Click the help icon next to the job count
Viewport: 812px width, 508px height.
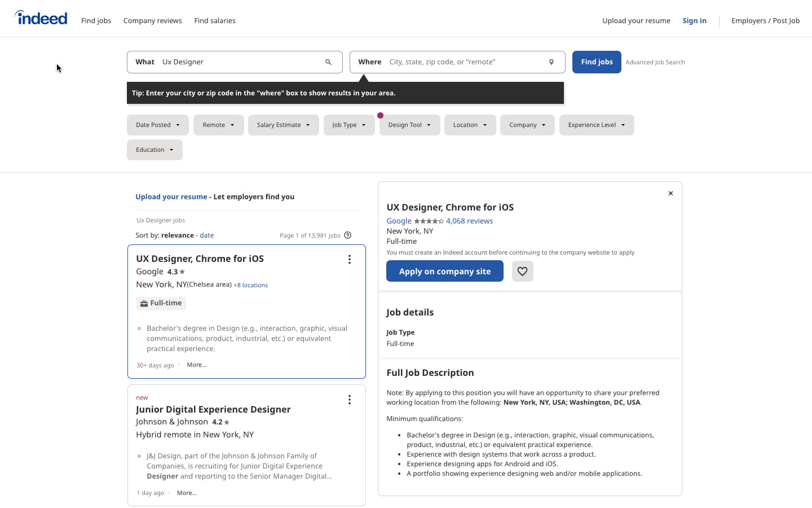(347, 235)
